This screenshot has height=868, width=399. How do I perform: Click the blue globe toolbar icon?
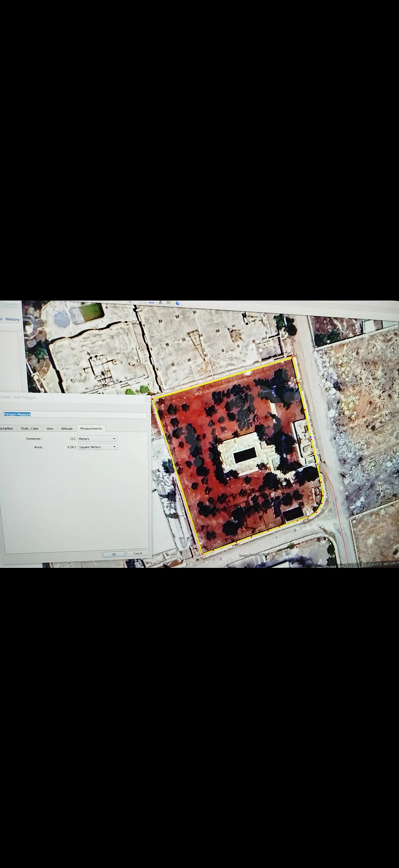[x=178, y=303]
